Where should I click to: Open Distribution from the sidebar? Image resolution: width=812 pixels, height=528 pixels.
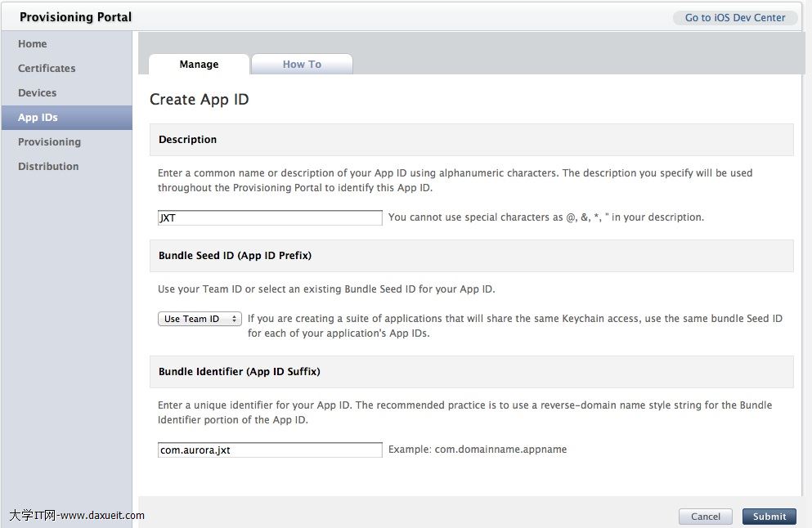pyautogui.click(x=48, y=167)
